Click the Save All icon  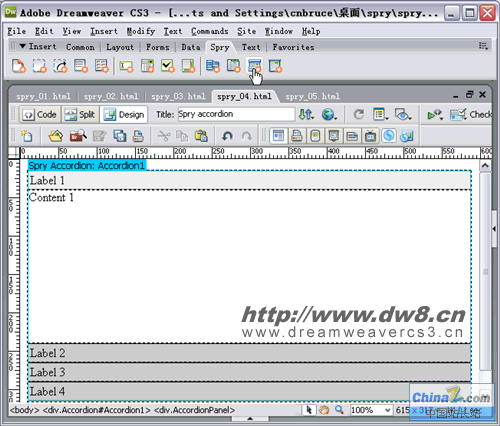click(x=120, y=136)
